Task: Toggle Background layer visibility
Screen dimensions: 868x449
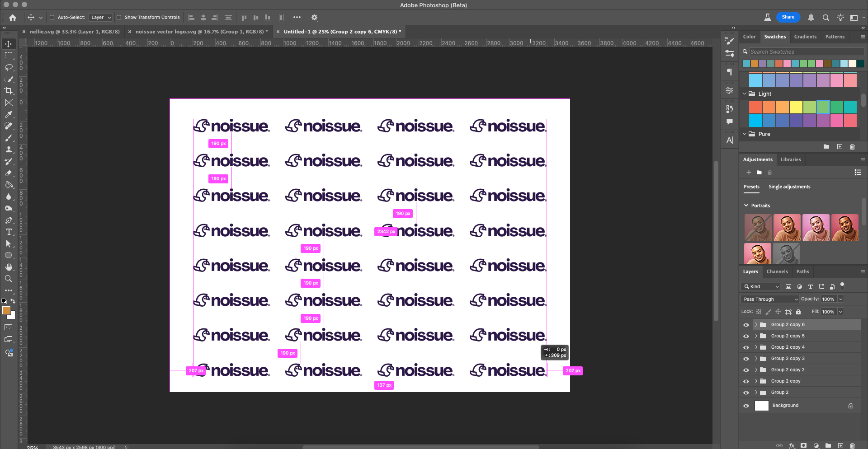Action: (x=746, y=406)
